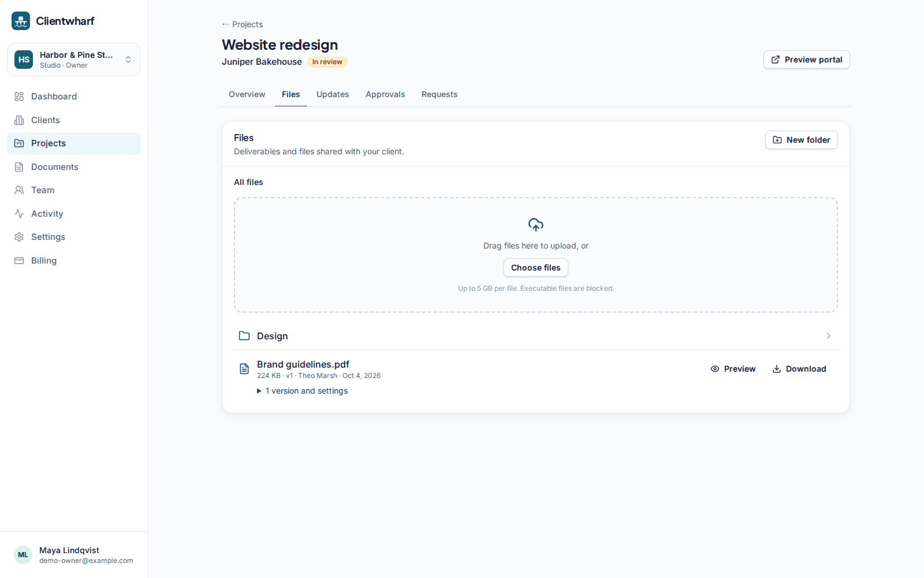Screen dimensions: 924x578
Task: Open the Billing card icon
Action: point(19,261)
